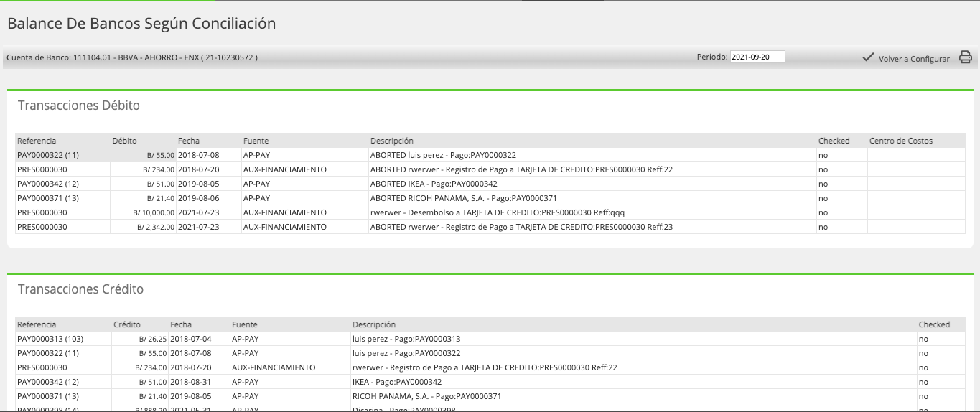Screen dimensions: 980x412
Task: Click debit description ending Reff:23
Action: click(521, 227)
